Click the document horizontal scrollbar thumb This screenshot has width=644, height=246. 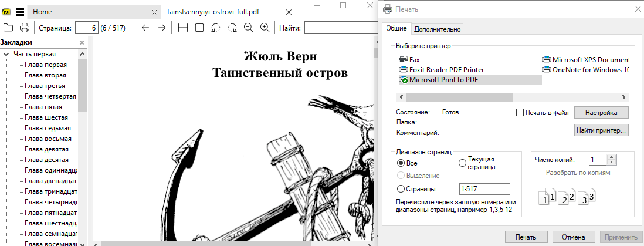coord(206,244)
